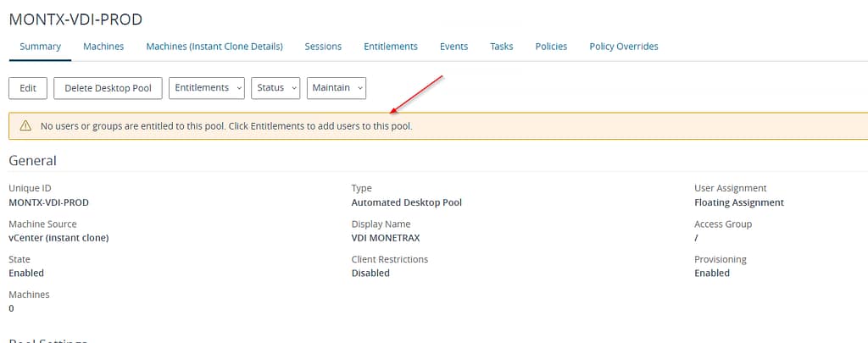The height and width of the screenshot is (343, 868).
Task: Open Machines (Instant Clone Details) tab
Action: 214,47
